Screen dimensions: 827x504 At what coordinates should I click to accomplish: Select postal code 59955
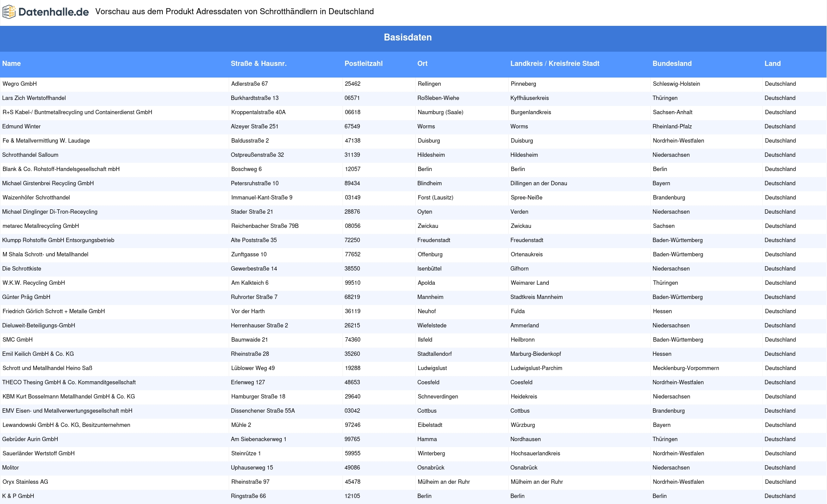[x=353, y=454]
